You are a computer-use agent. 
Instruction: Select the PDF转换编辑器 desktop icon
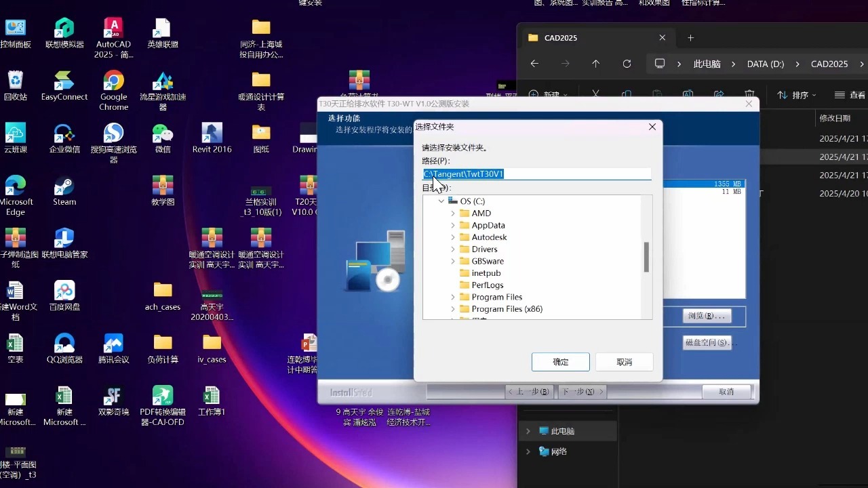pos(163,405)
